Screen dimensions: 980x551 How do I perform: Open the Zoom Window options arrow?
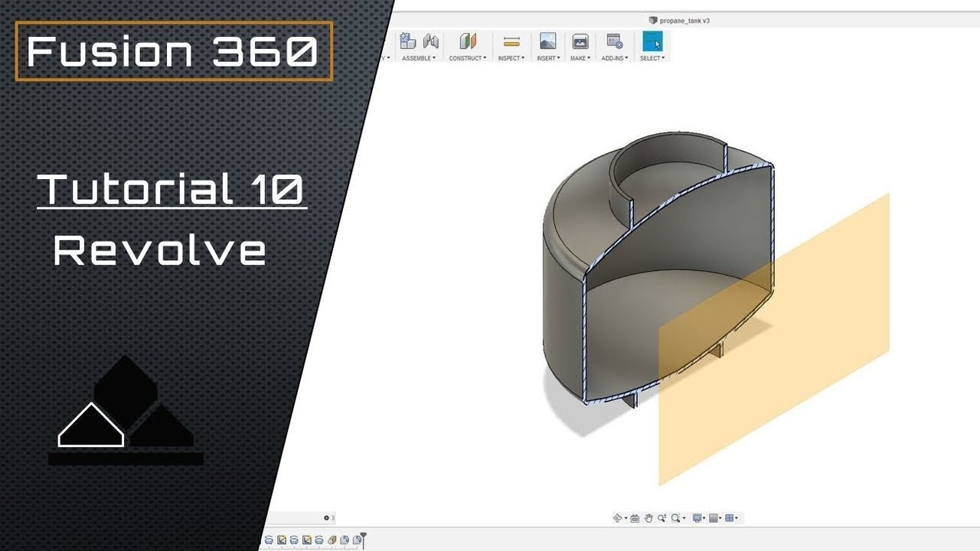(684, 518)
